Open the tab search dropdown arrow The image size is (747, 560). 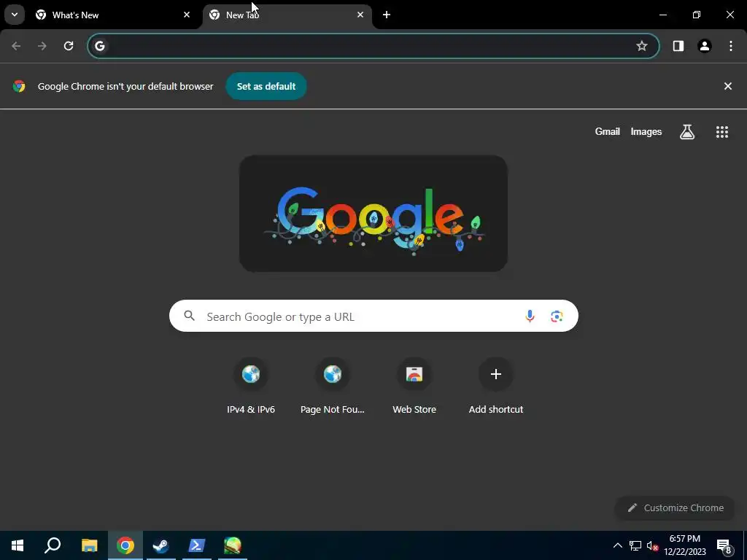pyautogui.click(x=15, y=15)
